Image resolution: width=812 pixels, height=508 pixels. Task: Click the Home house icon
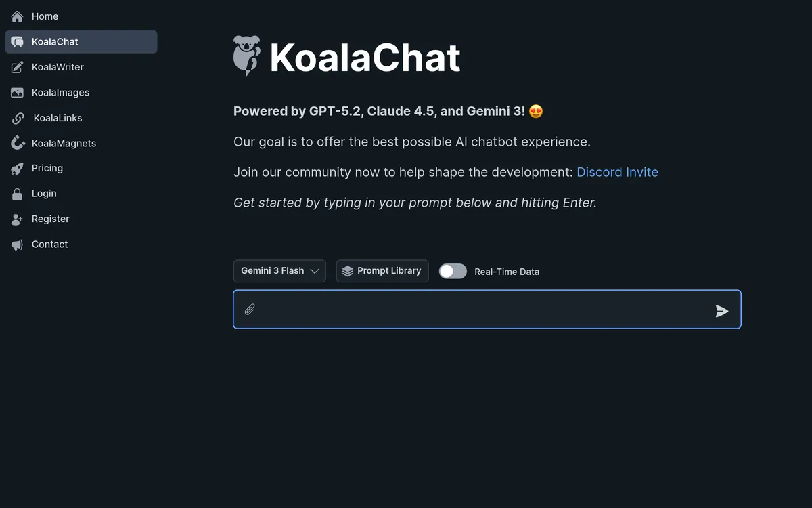click(18, 16)
